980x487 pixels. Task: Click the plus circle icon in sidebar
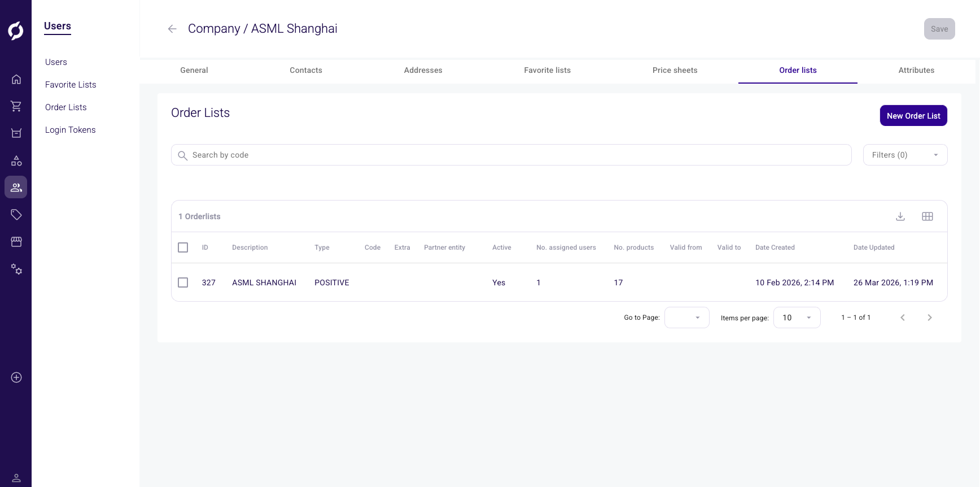[x=16, y=377]
